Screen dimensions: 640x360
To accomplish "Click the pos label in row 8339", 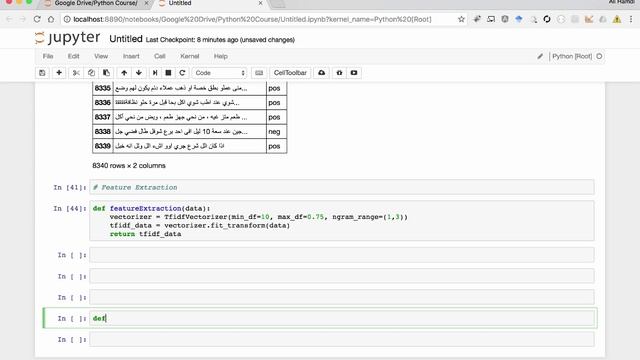I will (274, 146).
